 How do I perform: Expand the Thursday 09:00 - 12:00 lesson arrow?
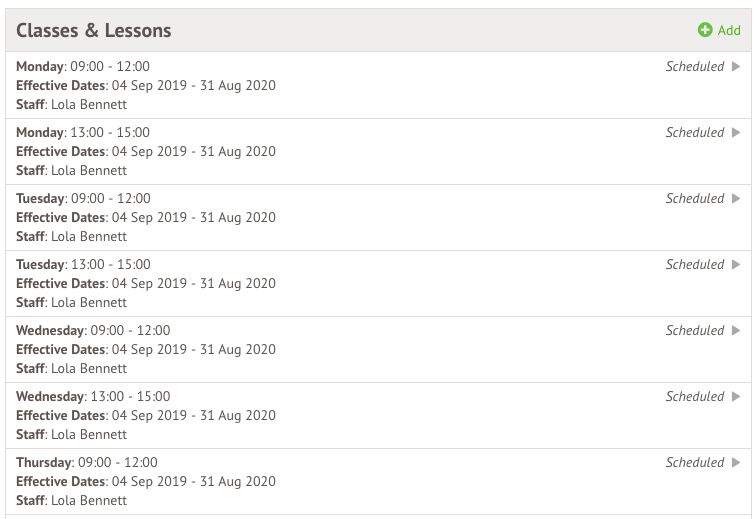pyautogui.click(x=736, y=463)
